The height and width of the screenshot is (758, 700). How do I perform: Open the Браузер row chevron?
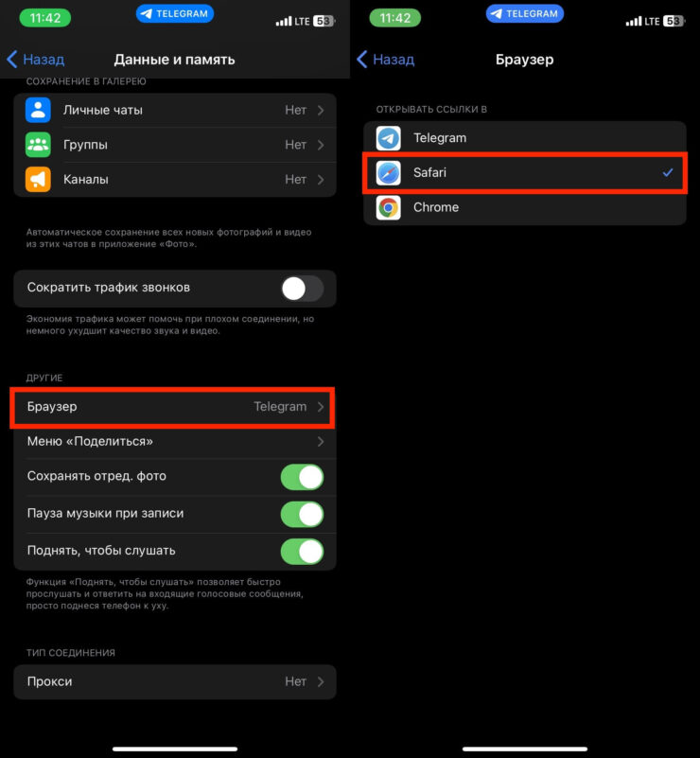pos(321,407)
